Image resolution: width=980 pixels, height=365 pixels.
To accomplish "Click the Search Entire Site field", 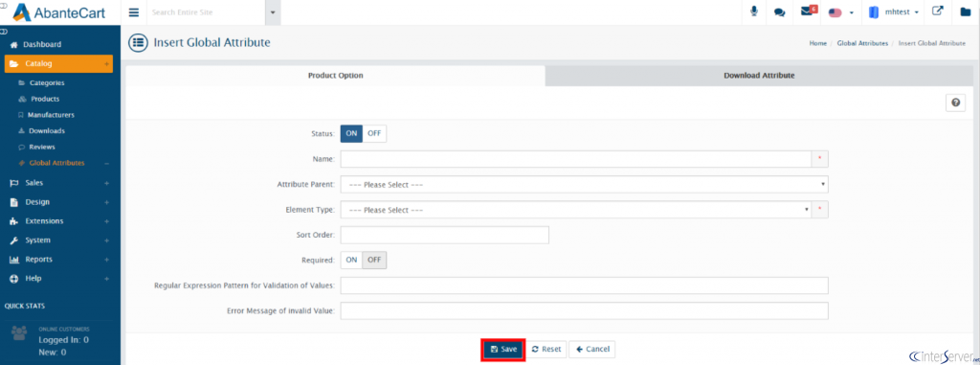I will 206,12.
